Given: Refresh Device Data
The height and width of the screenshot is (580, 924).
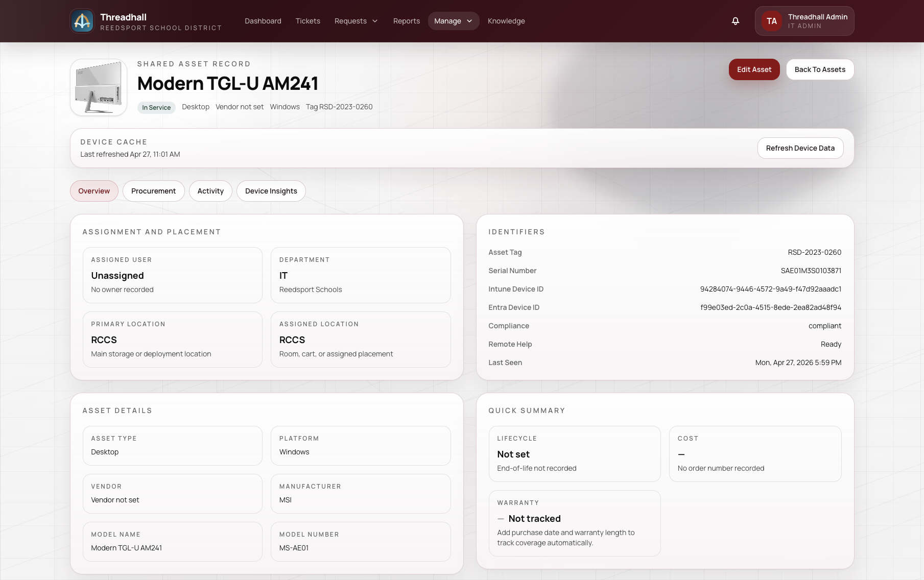Looking at the screenshot, I should coord(800,148).
